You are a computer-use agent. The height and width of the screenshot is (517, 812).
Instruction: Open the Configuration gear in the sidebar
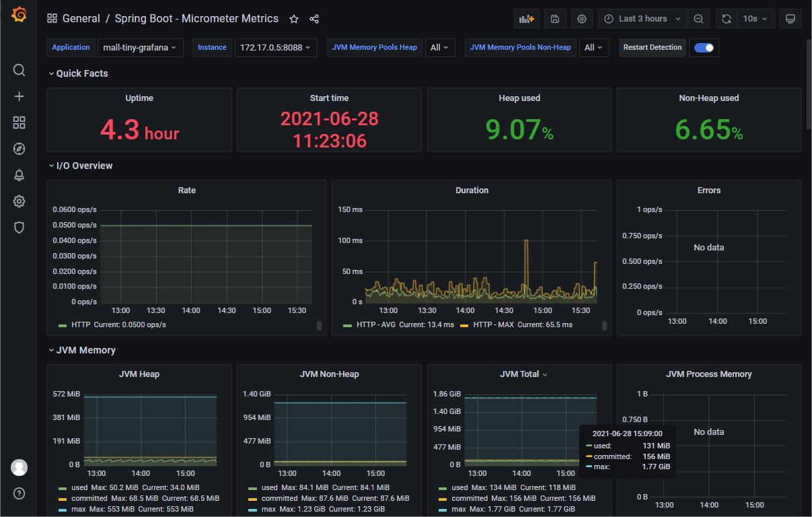(19, 201)
